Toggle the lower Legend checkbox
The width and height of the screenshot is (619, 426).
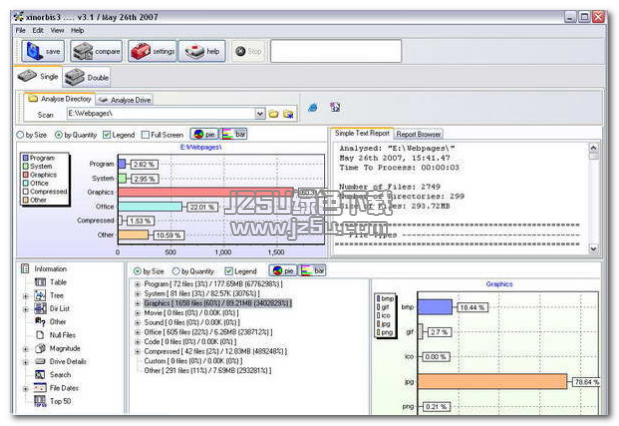[x=228, y=271]
